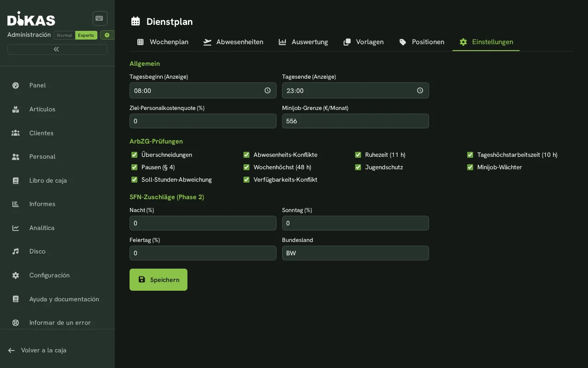
Task: Disable Minijob-Wächter checkbox
Action: tap(470, 167)
